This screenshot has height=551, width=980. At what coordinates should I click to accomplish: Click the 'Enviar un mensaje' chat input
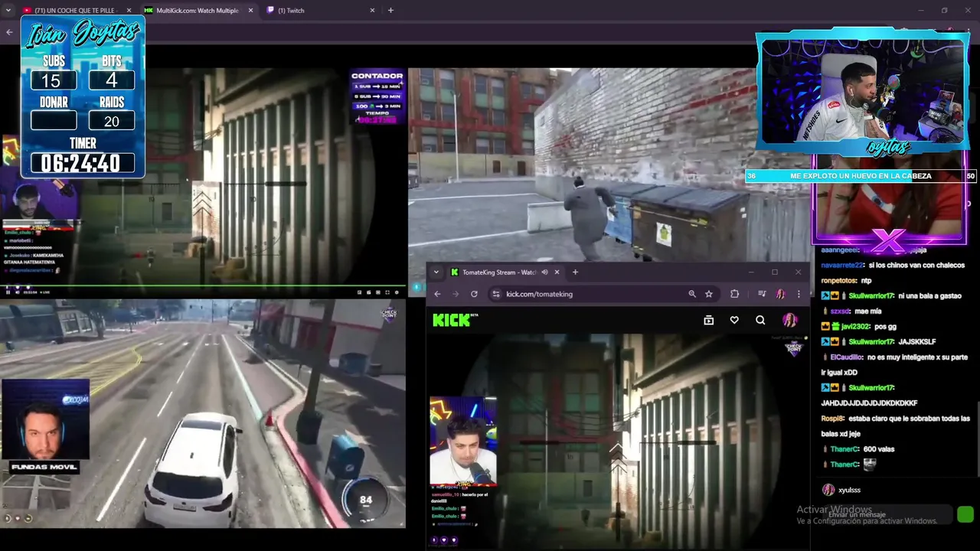[x=887, y=514]
